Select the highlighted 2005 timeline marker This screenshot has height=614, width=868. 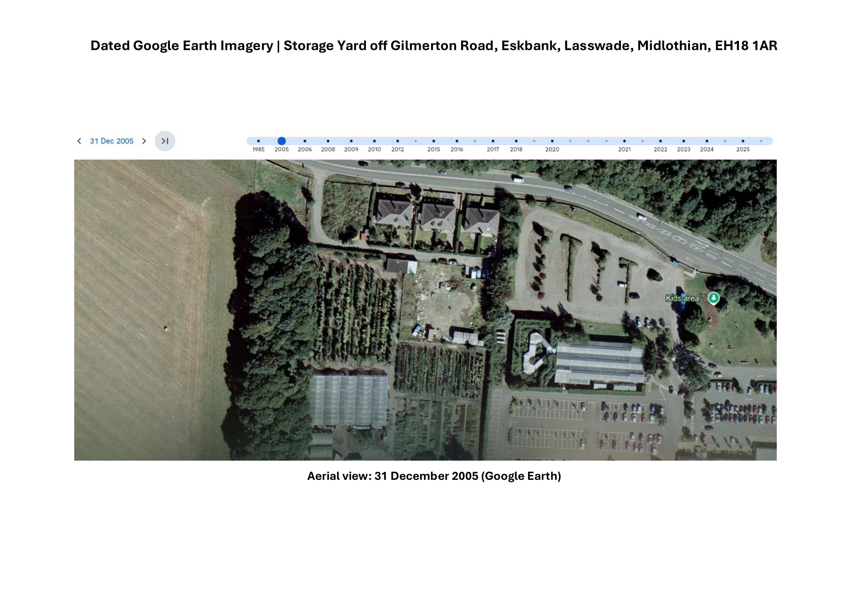point(282,141)
